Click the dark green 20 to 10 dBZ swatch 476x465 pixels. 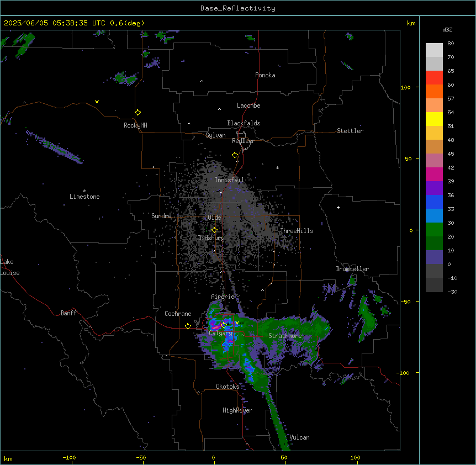(x=434, y=244)
